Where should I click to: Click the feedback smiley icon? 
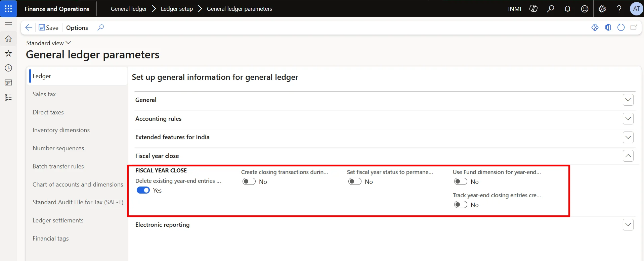pyautogui.click(x=585, y=9)
